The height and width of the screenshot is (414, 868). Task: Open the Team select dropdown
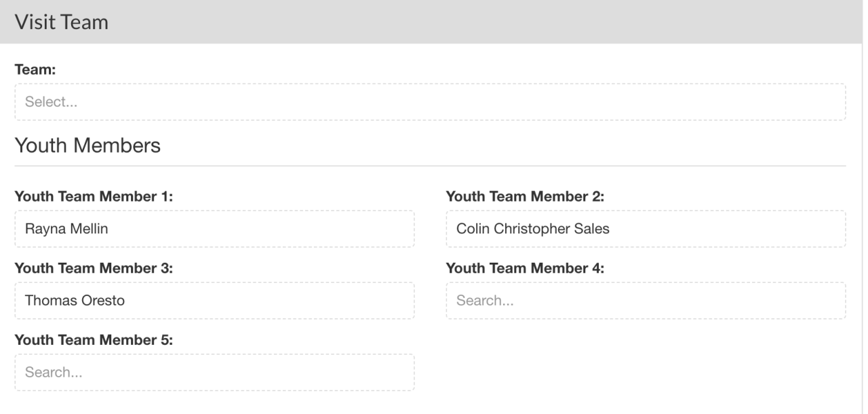[x=430, y=102]
